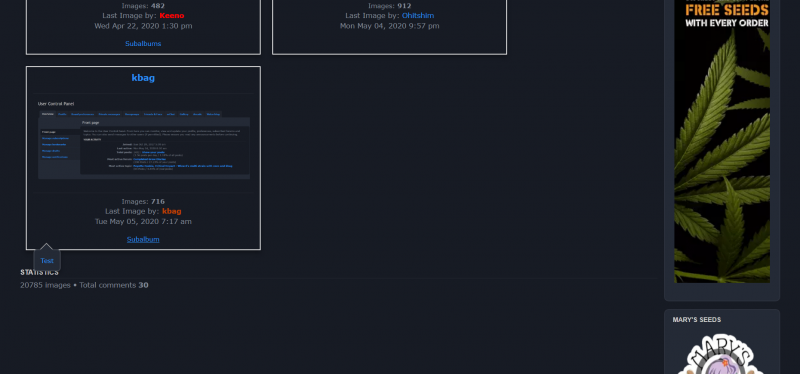
Task: Click the Test tooltip popup
Action: click(47, 261)
